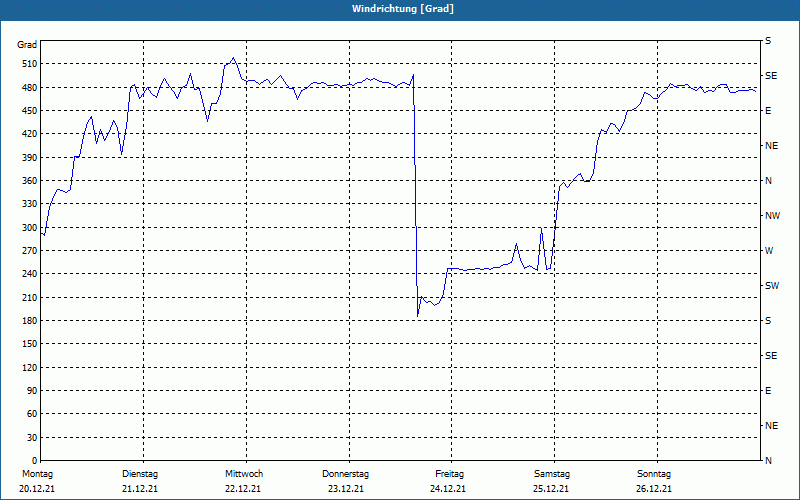Viewport: 800px width, 500px height.
Task: Click the W compass label on right axis
Action: 769,251
